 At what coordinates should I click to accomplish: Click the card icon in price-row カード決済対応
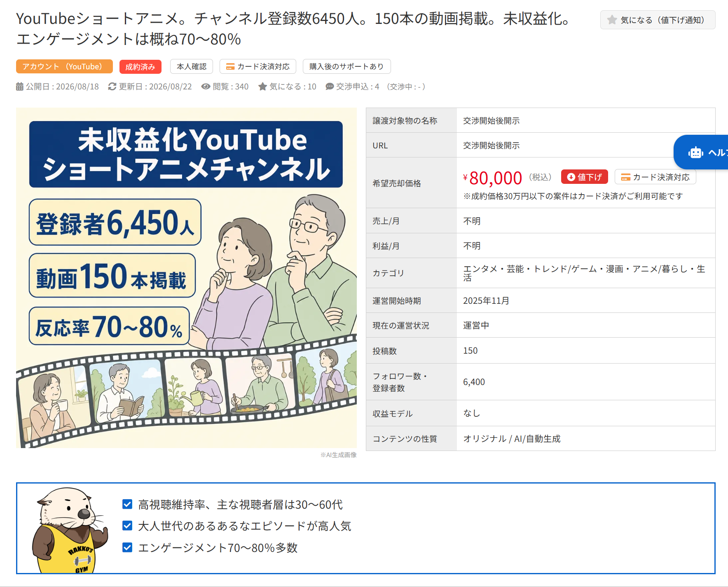(626, 177)
